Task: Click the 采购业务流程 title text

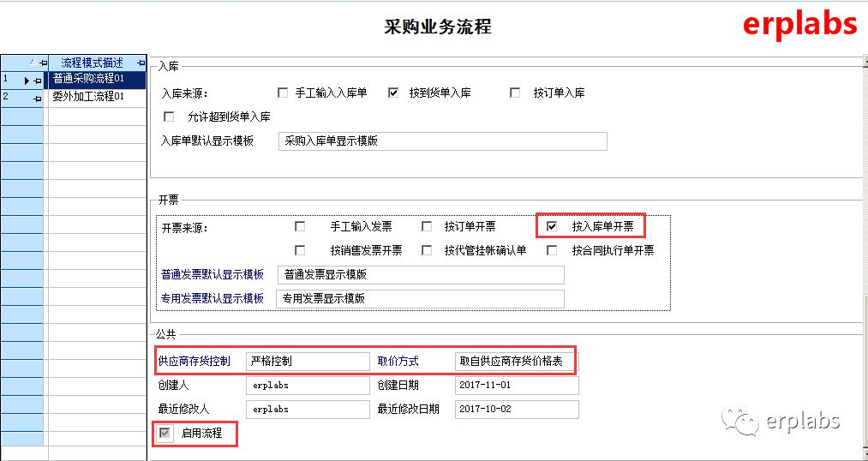Action: pos(438,27)
